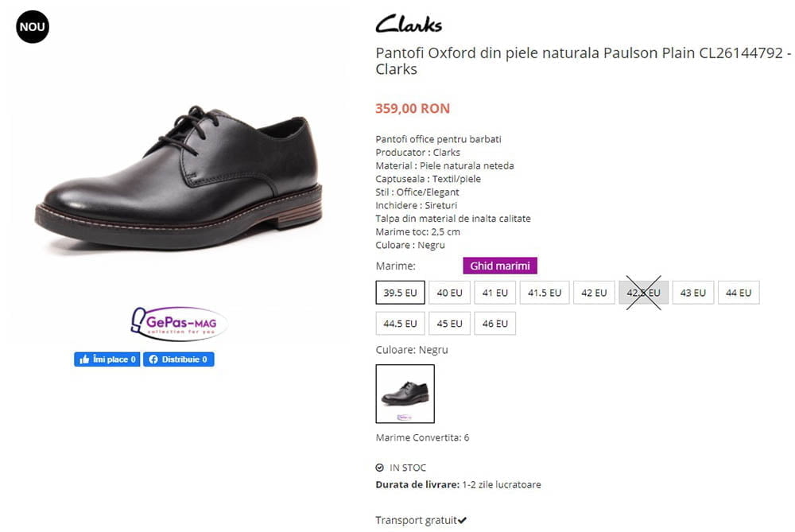Click the NOU badge icon

click(x=33, y=27)
